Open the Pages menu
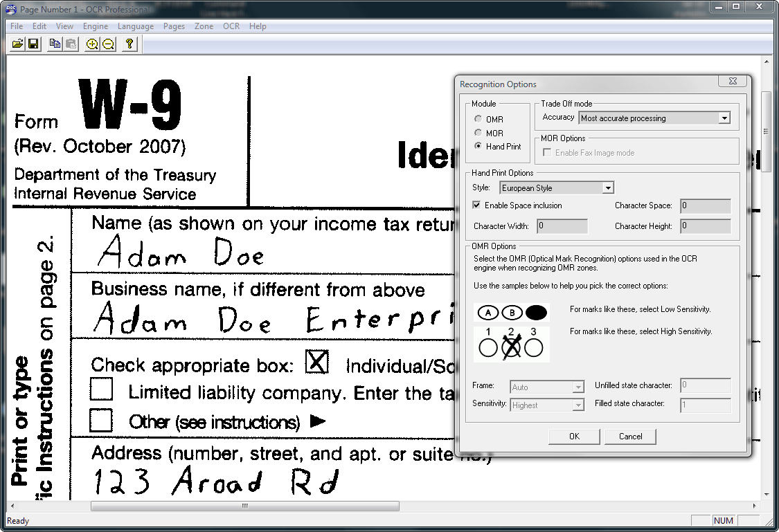Image resolution: width=779 pixels, height=532 pixels. coord(174,26)
